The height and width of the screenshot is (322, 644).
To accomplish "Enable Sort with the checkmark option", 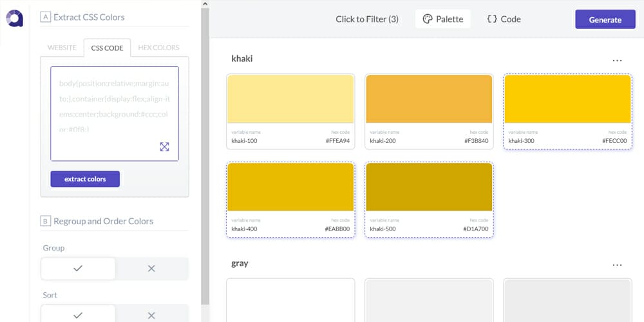I will (78, 315).
